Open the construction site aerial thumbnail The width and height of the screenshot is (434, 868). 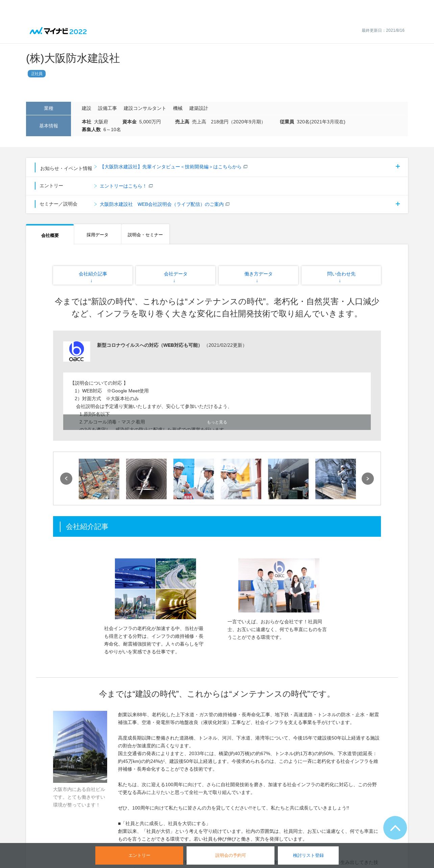pos(99,479)
